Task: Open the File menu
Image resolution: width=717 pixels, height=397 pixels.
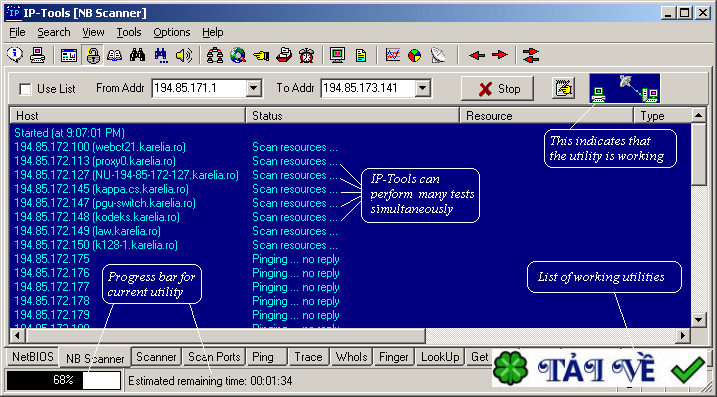Action: pos(17,32)
